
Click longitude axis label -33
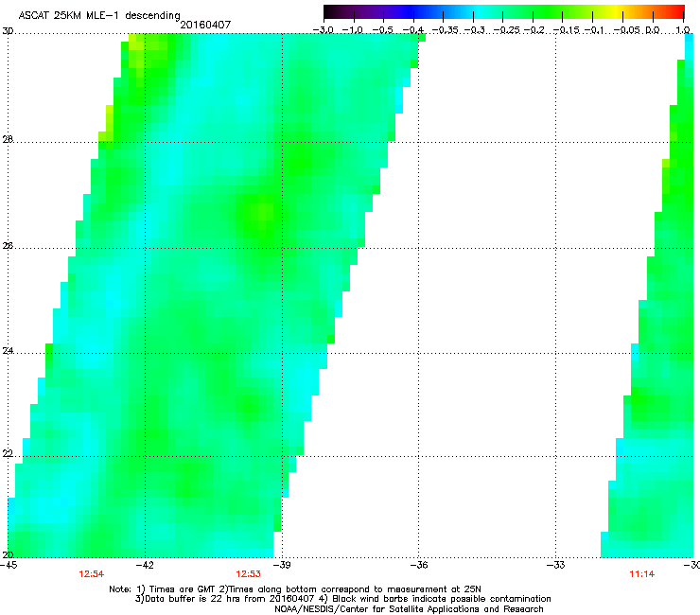(x=555, y=565)
